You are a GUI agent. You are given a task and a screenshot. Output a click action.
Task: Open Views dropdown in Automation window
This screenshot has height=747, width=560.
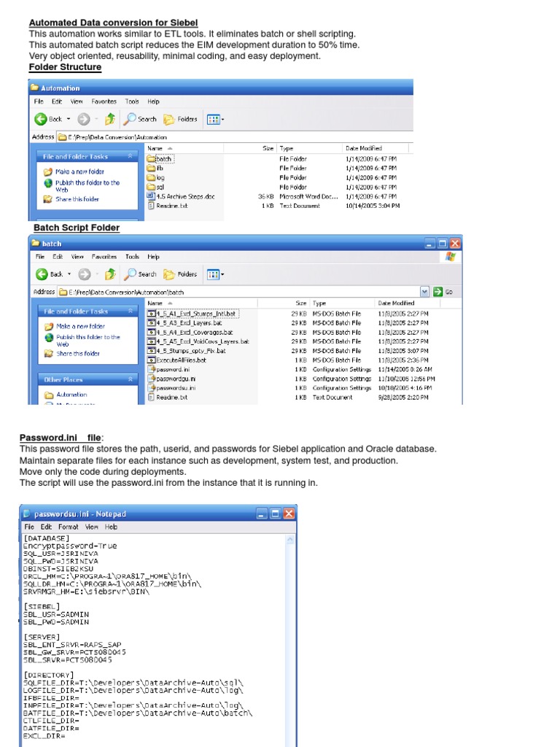[x=215, y=120]
